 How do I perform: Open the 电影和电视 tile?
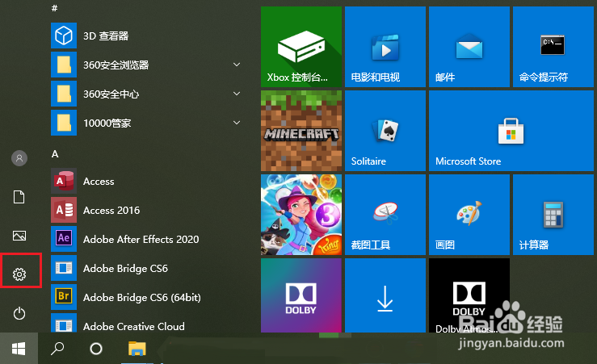[x=385, y=47]
